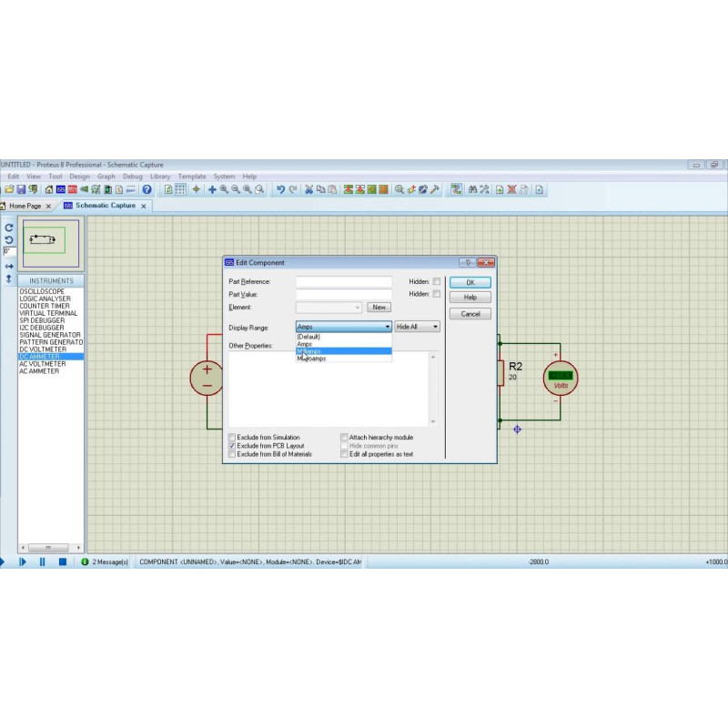This screenshot has height=728, width=728.
Task: Click the Home toolbar icon
Action: (49, 189)
